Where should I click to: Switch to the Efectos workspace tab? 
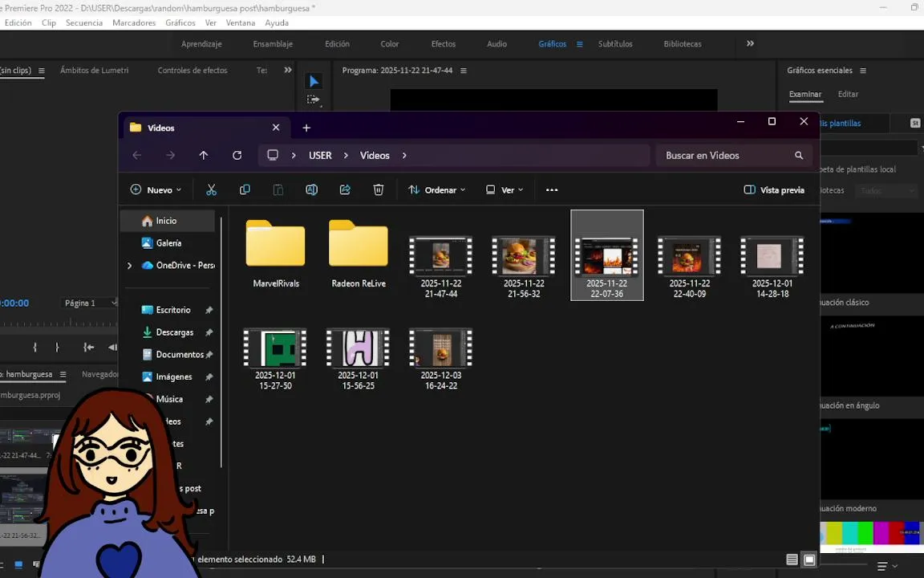(443, 44)
